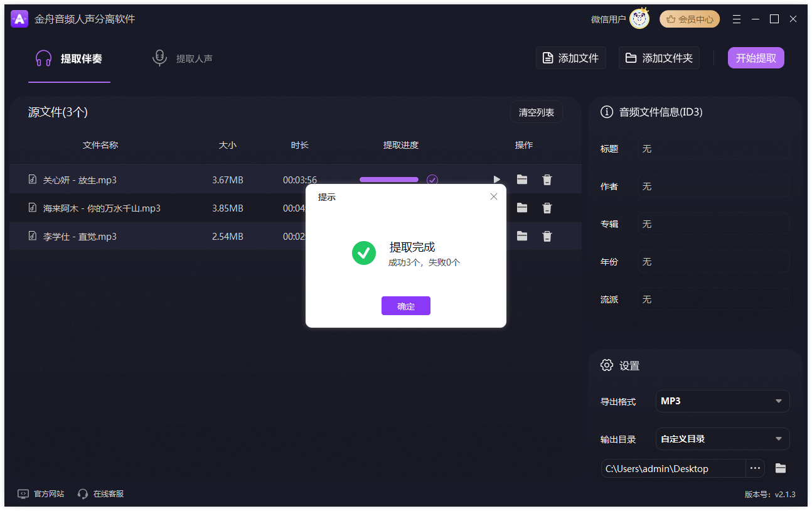Click the 关心妍 extraction progress bar
Viewport: 812px width, 511px height.
point(388,179)
